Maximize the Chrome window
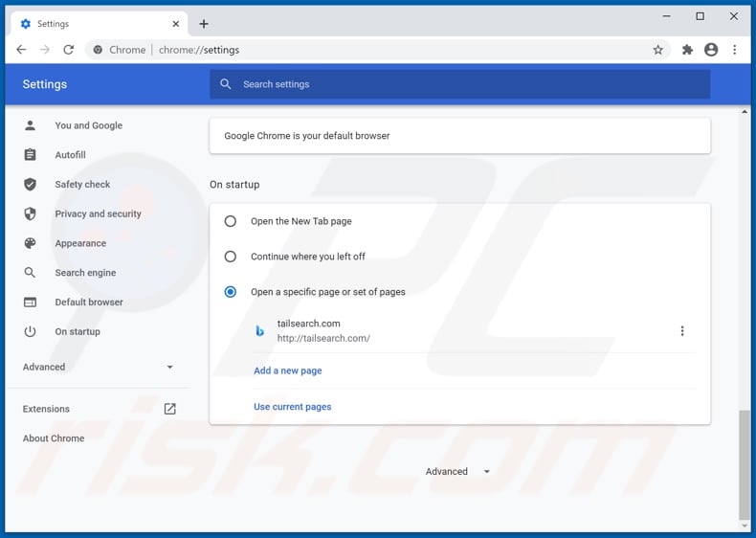756x538 pixels. [x=700, y=16]
